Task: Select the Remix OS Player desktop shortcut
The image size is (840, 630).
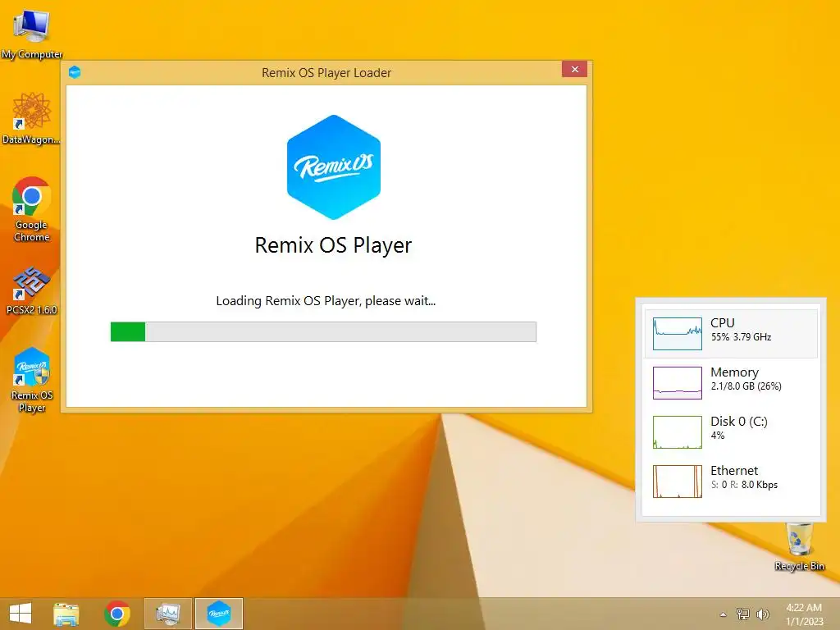Action: [32, 380]
